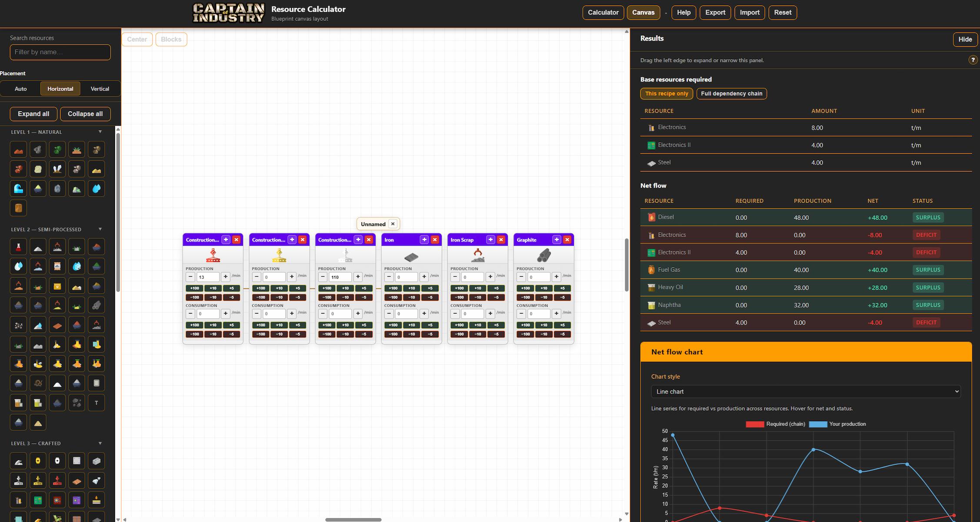
Task: Select the seawater wave resource icon
Action: pyautogui.click(x=18, y=188)
